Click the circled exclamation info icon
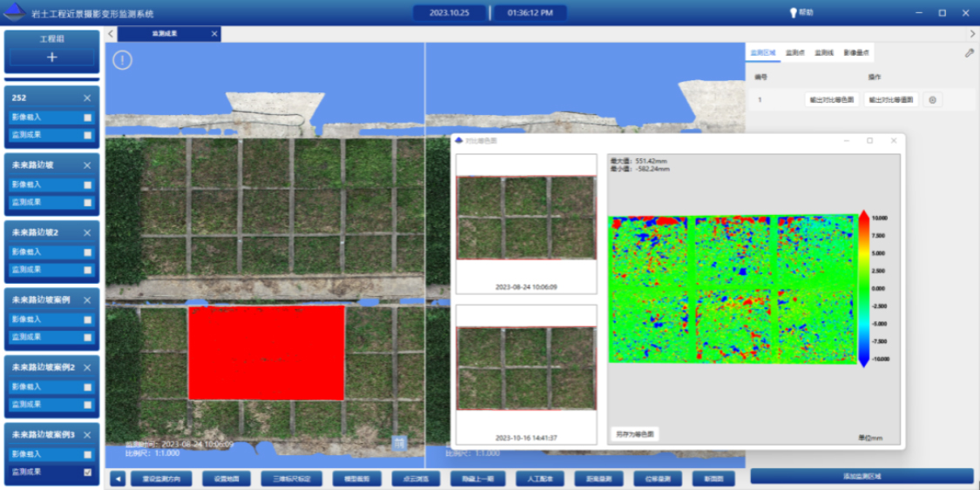The height and width of the screenshot is (490, 980). [x=123, y=60]
